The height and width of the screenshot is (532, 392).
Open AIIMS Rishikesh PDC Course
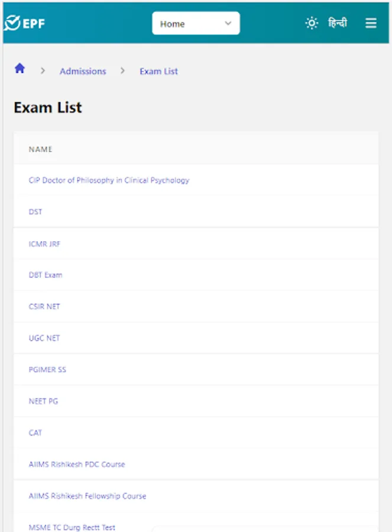click(77, 464)
